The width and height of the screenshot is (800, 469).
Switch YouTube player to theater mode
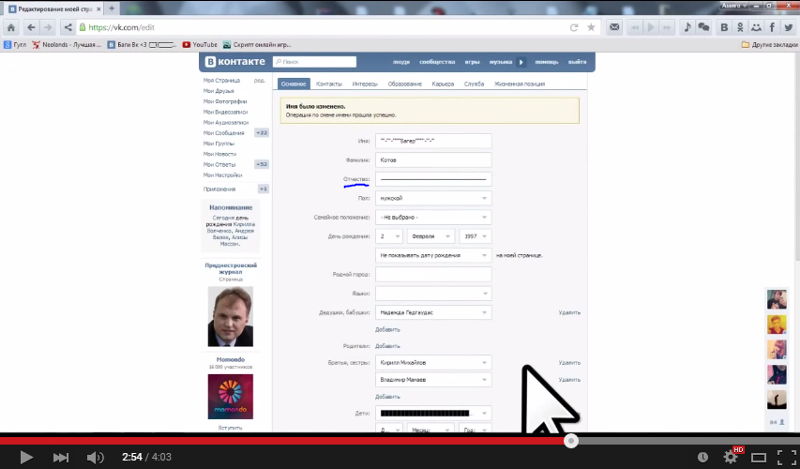click(x=759, y=457)
